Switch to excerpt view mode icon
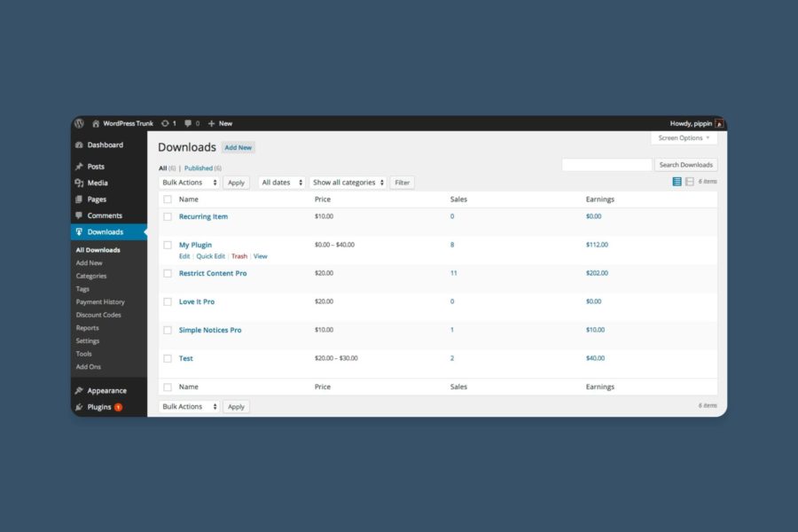Image resolution: width=798 pixels, height=532 pixels. click(x=688, y=180)
